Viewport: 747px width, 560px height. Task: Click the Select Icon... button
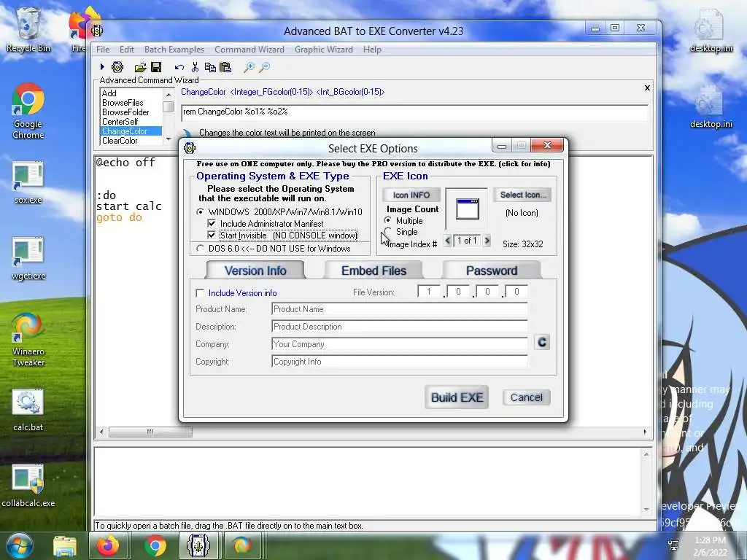pos(522,195)
